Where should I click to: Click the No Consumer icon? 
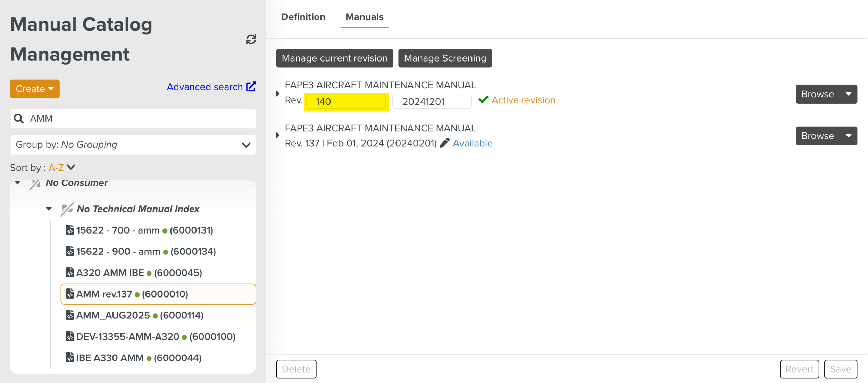[x=35, y=184]
